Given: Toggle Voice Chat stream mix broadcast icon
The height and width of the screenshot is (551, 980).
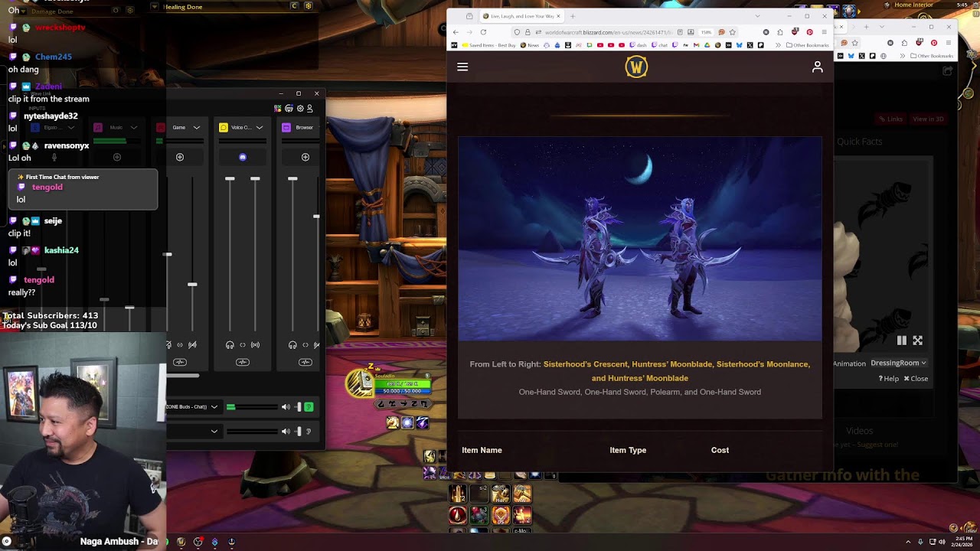Looking at the screenshot, I should tap(255, 345).
